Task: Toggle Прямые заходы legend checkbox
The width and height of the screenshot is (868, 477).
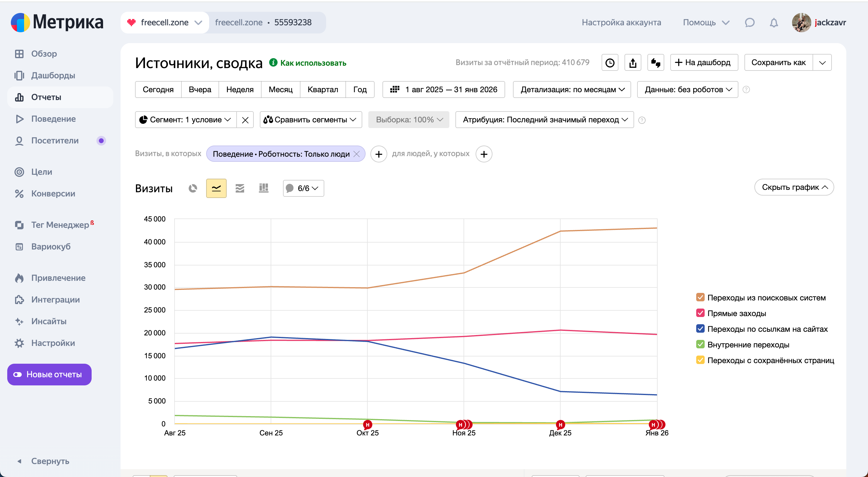Action: pyautogui.click(x=700, y=313)
